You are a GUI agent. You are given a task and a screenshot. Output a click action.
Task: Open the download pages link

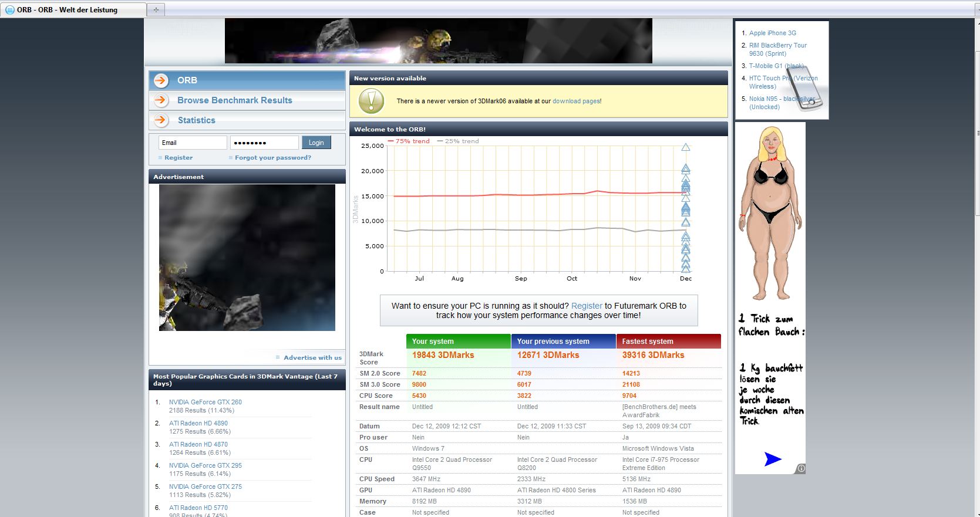coord(576,101)
